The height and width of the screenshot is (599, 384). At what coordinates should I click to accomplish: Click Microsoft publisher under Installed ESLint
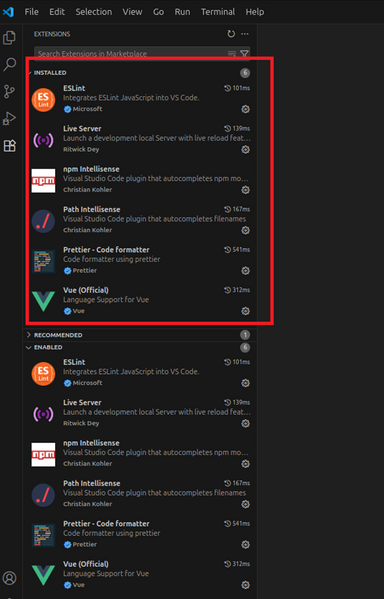tap(87, 109)
